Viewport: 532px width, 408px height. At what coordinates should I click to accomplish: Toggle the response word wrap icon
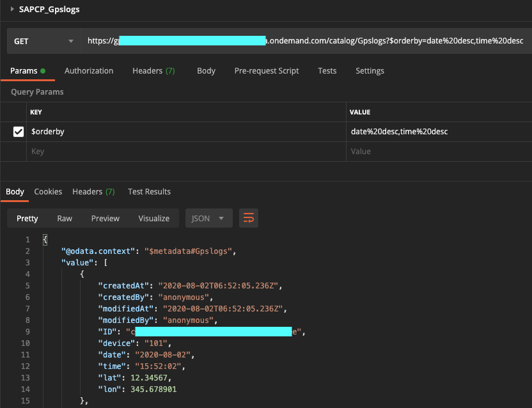coord(248,218)
